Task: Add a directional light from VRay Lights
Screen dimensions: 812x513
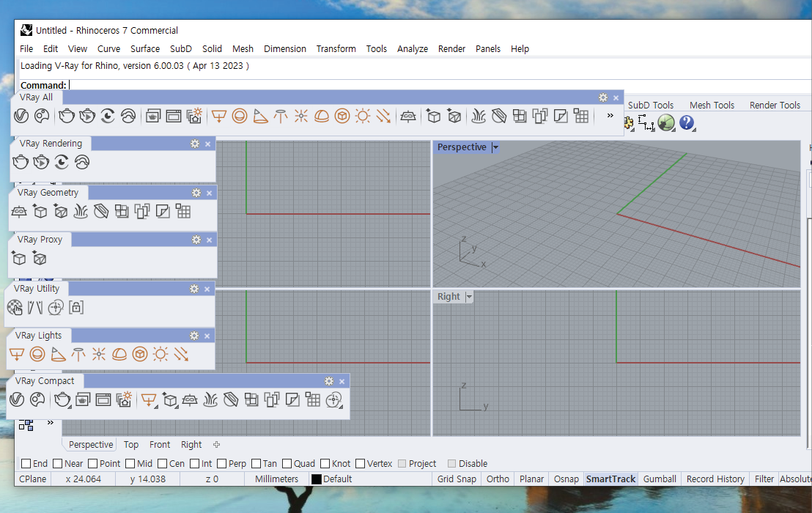Action: click(181, 354)
